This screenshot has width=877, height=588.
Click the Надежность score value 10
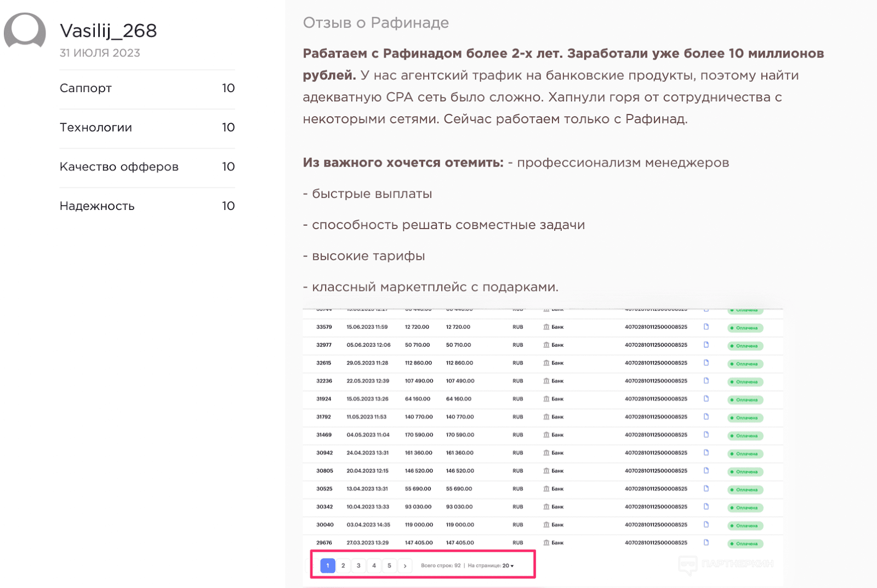pos(228,206)
